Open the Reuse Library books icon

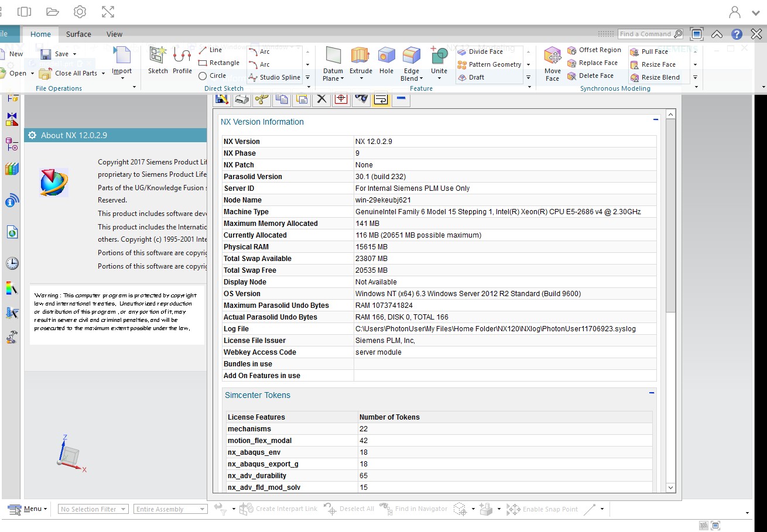(12, 170)
